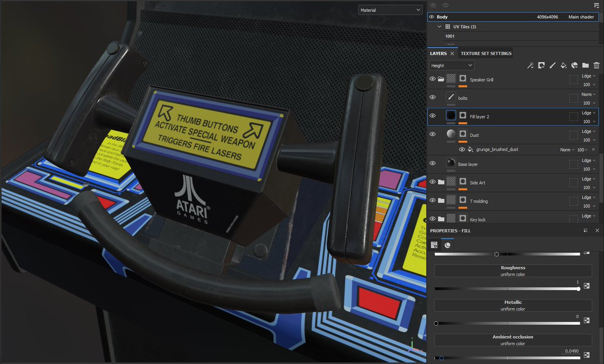This screenshot has height=364, width=604.
Task: Open grunge_brushed_dust opacity 100 dropdown
Action: point(582,150)
